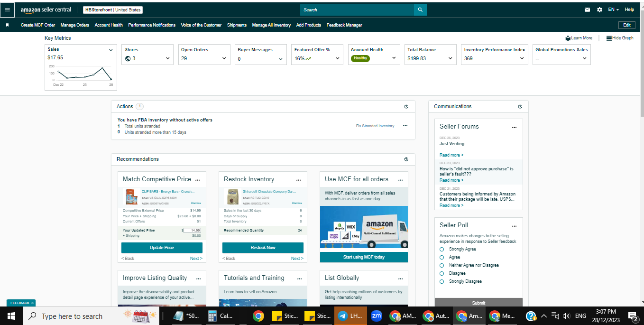Click the Amazon Seller Central logo
This screenshot has height=325, width=644.
(x=46, y=9)
